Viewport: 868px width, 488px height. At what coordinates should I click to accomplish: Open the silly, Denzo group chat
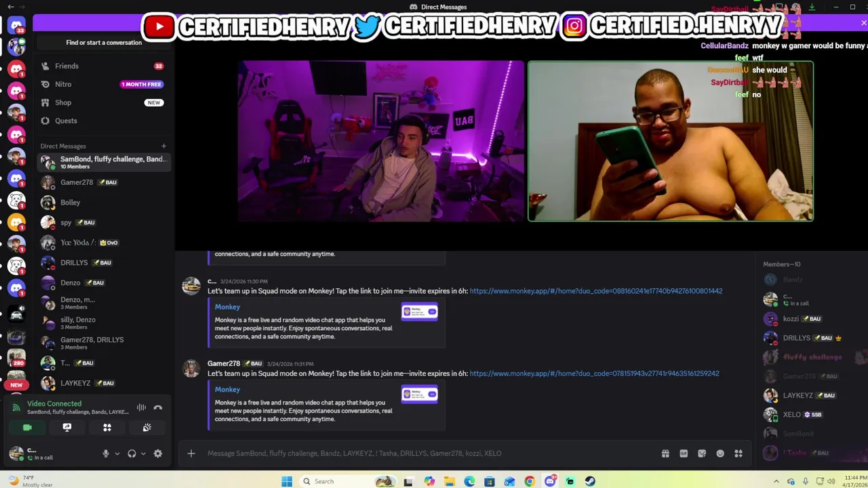[x=103, y=323]
